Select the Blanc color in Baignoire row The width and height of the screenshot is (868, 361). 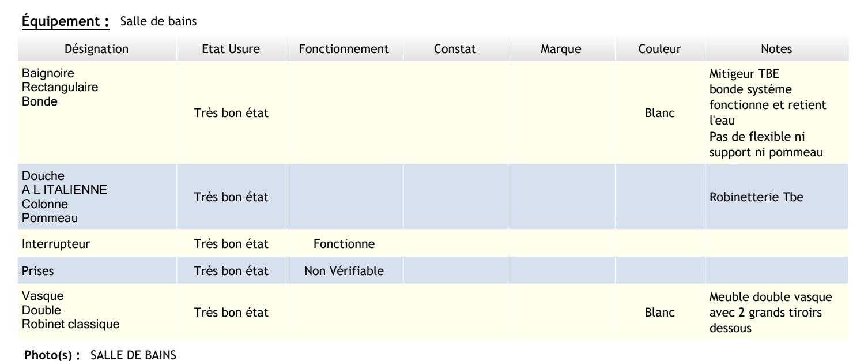(659, 114)
